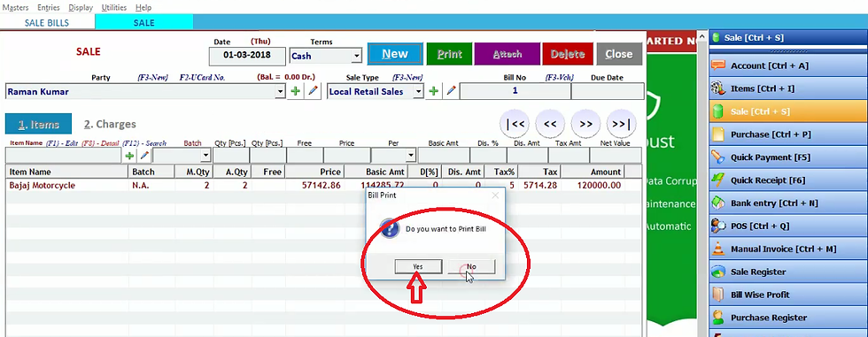Viewport: 868px width, 337px height.
Task: Click the Due Date field
Action: click(x=608, y=91)
